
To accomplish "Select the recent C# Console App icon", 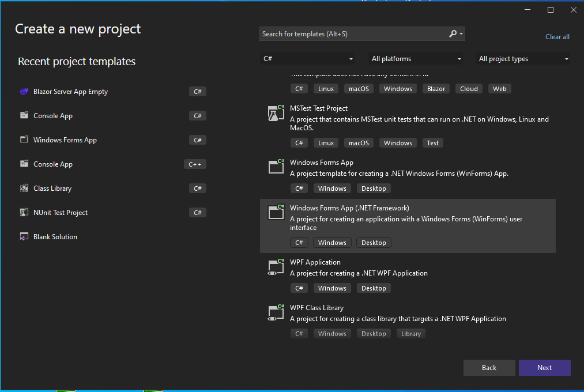I will (24, 116).
